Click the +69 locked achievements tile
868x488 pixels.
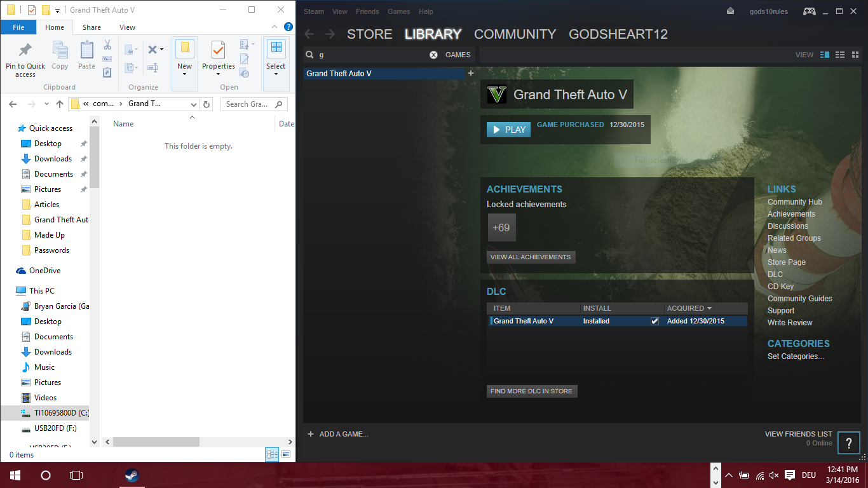point(501,227)
